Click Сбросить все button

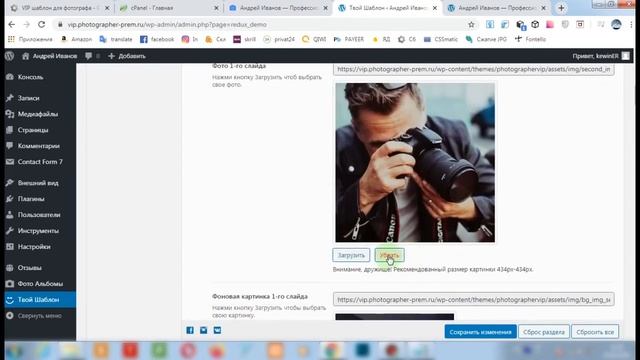(595, 332)
